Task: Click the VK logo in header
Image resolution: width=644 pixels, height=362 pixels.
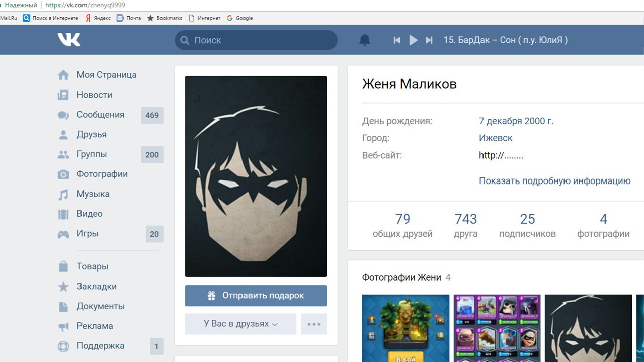Action: tap(69, 40)
